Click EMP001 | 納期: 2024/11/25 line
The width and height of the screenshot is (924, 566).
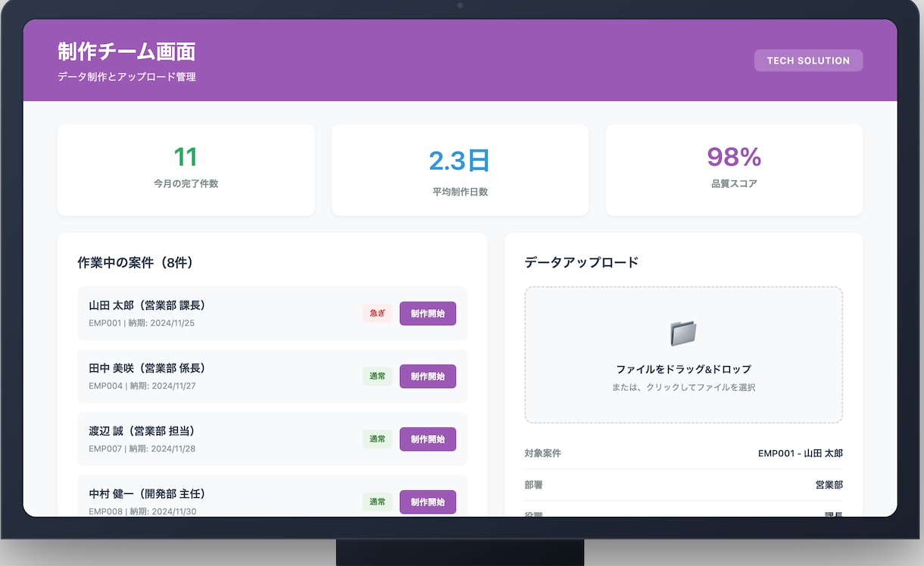click(x=142, y=323)
